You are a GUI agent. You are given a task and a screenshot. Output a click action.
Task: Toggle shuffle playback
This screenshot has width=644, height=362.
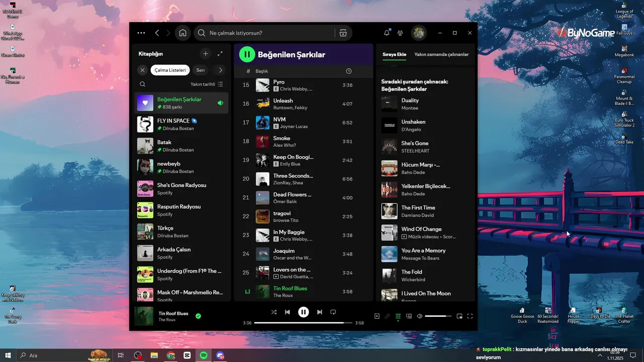tap(274, 312)
